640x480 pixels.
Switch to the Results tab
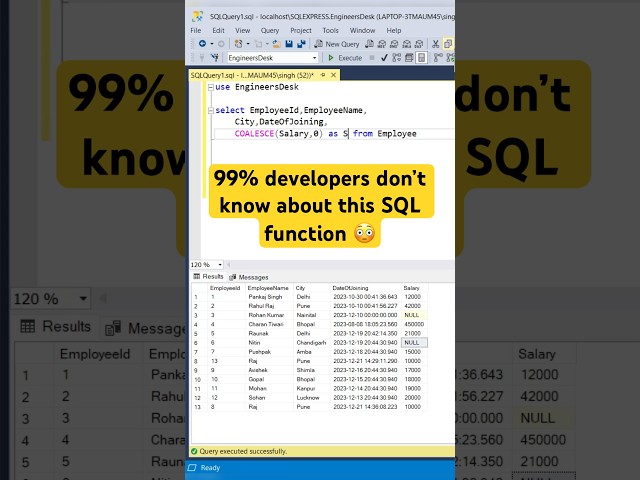coord(209,277)
